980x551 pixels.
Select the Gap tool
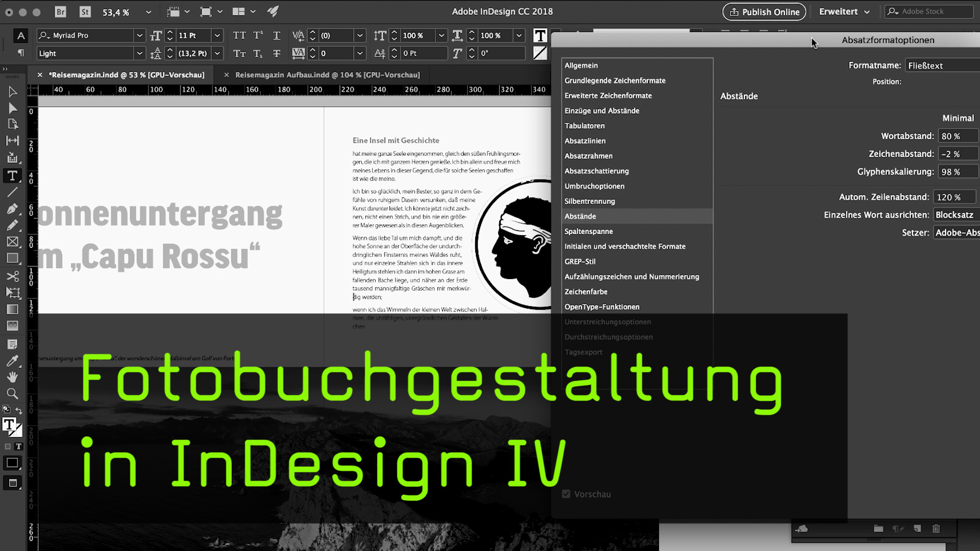(13, 141)
